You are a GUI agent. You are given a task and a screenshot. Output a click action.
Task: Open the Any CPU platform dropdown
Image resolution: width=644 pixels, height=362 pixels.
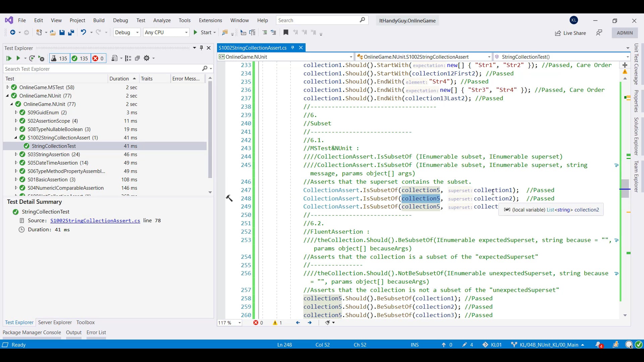[x=166, y=33]
